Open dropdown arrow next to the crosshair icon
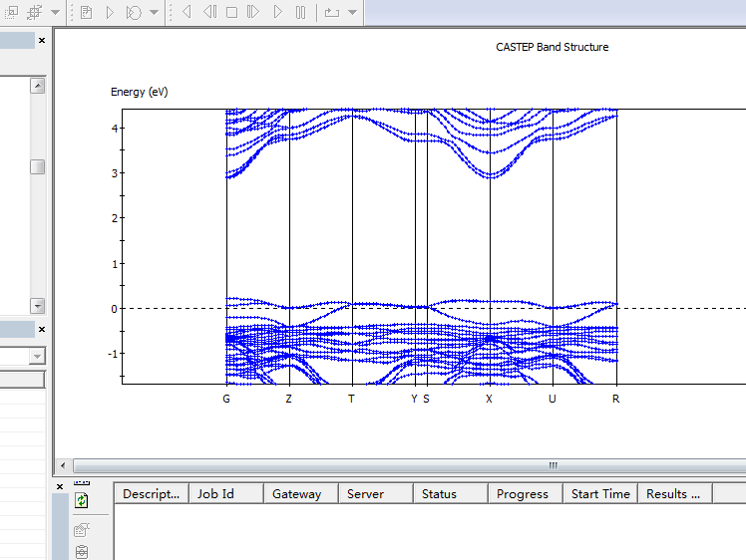This screenshot has height=560, width=746. (55, 12)
